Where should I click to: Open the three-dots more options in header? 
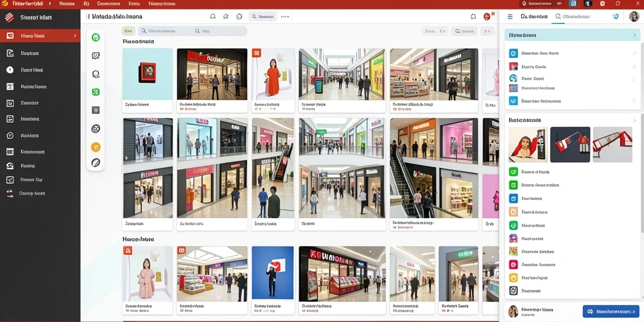click(286, 17)
